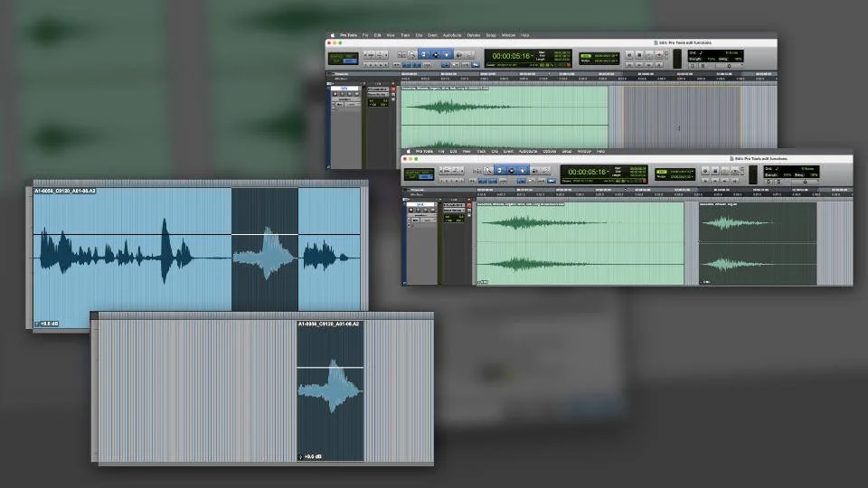Select the green audio clip in upper window

[505, 117]
